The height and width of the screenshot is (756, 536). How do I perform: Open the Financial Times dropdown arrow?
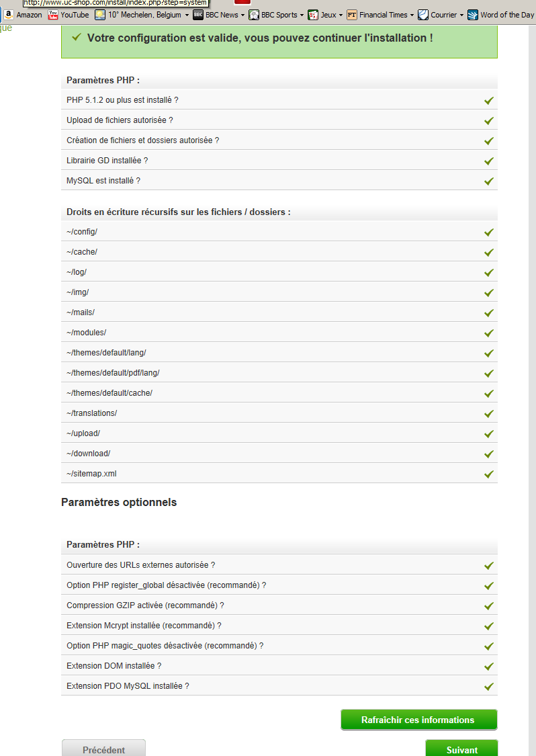[412, 15]
